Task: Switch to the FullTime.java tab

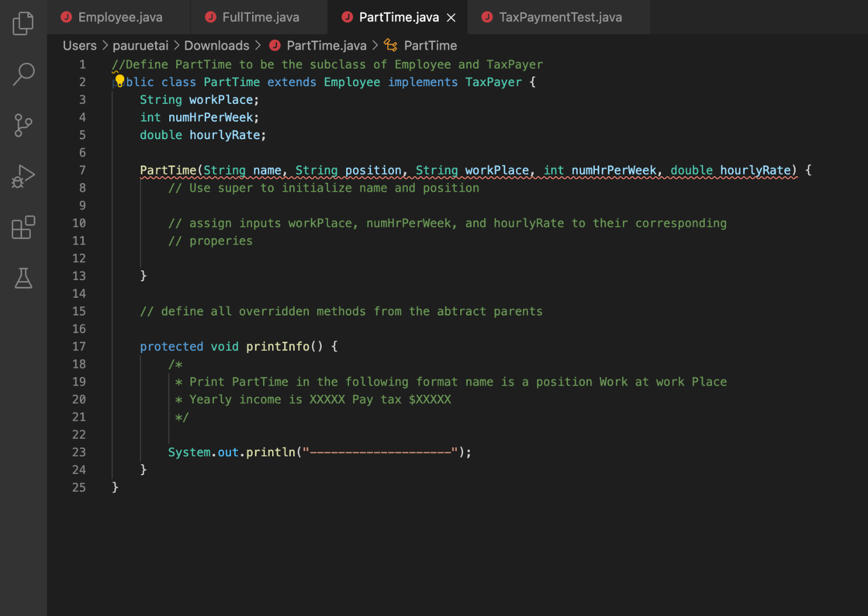Action: [259, 17]
